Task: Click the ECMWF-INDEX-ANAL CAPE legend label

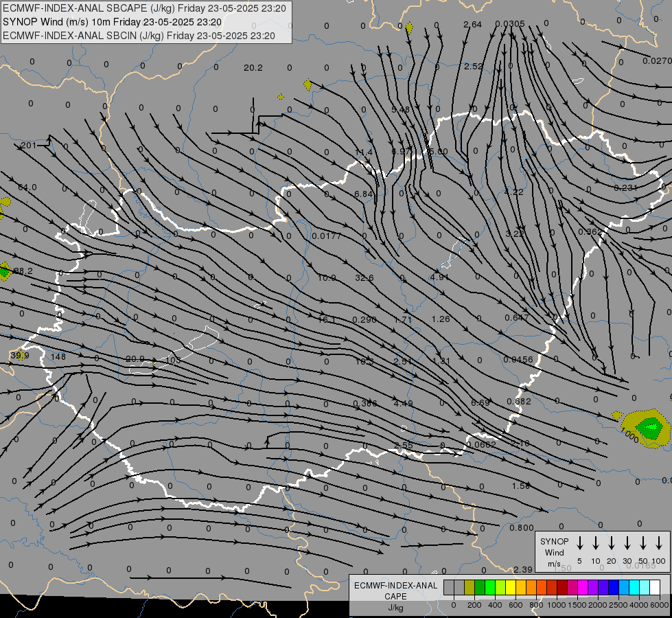Action: pos(395,596)
